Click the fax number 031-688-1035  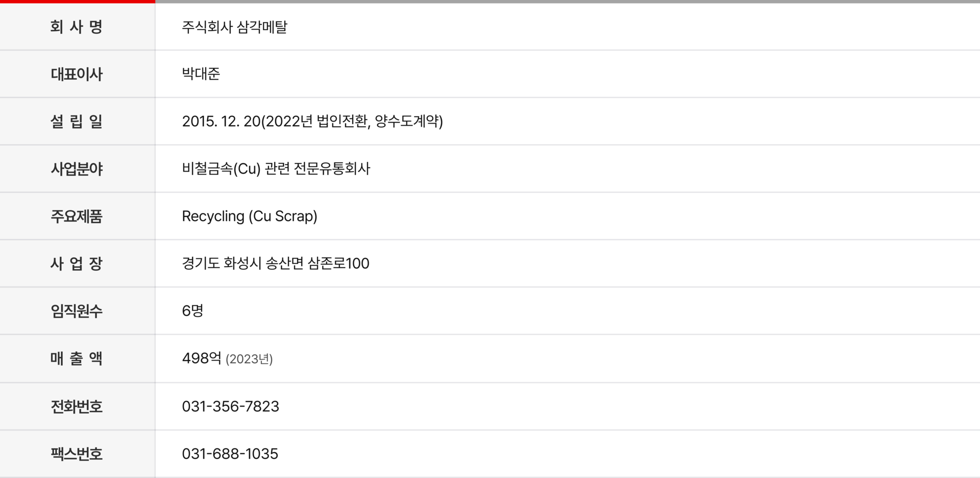[x=230, y=454]
